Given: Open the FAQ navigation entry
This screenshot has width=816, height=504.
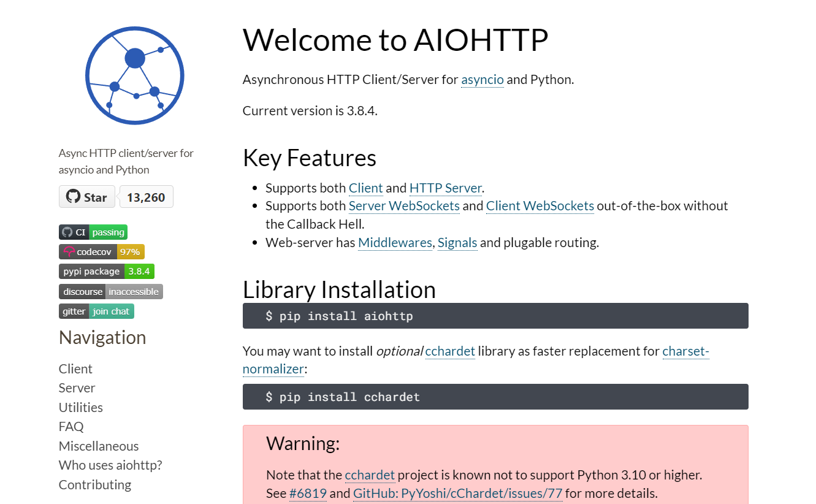Looking at the screenshot, I should click(71, 426).
